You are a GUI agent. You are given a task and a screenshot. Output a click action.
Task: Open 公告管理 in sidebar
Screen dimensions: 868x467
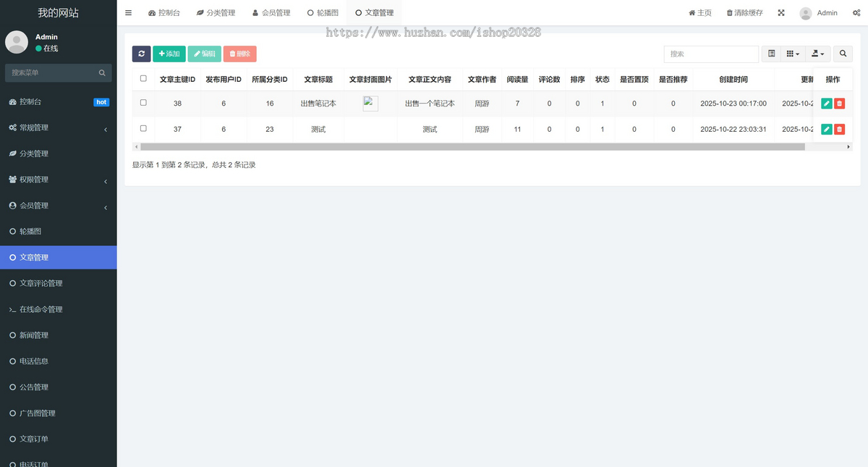tap(58, 387)
